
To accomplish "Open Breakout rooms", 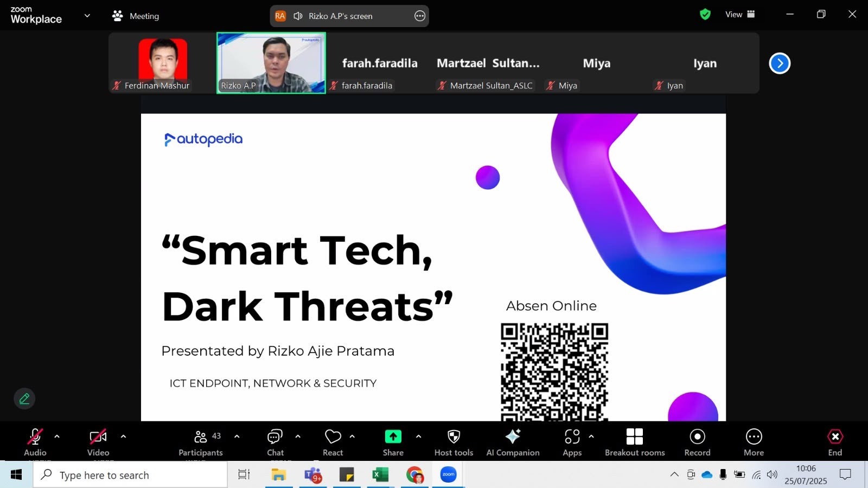I will point(635,442).
